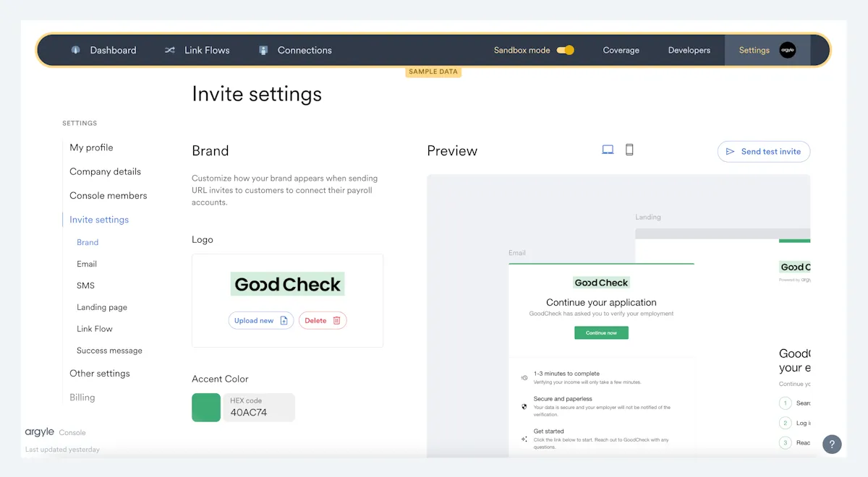Open the Coverage menu item
Image resolution: width=868 pixels, height=477 pixels.
point(621,51)
